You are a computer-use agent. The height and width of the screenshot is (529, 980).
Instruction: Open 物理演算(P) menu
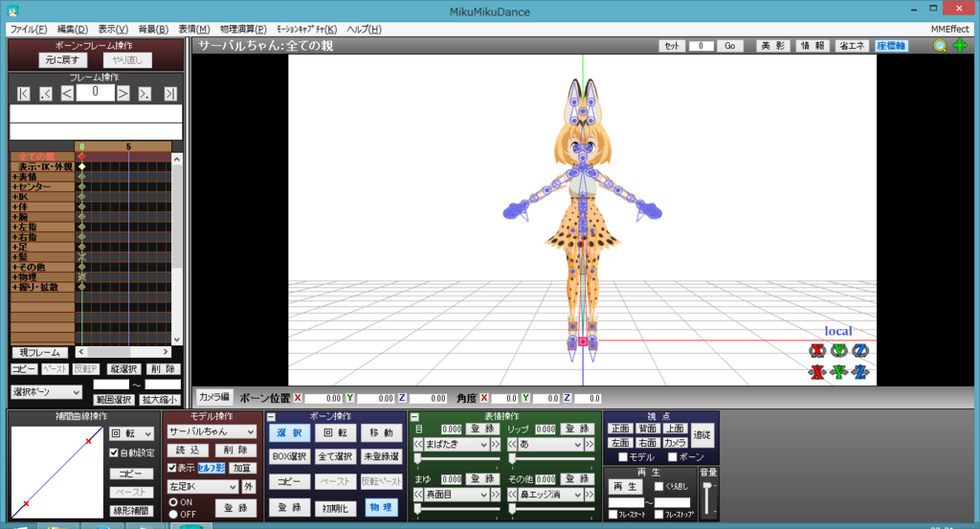(243, 30)
